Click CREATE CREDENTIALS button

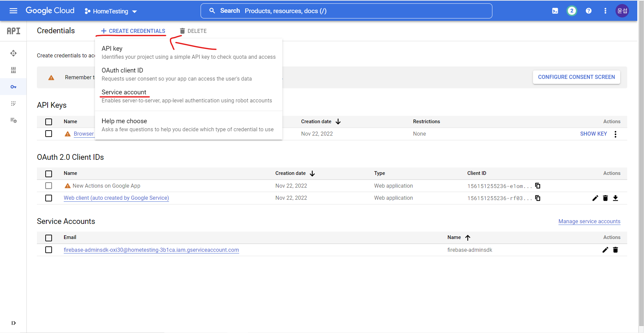point(133,31)
